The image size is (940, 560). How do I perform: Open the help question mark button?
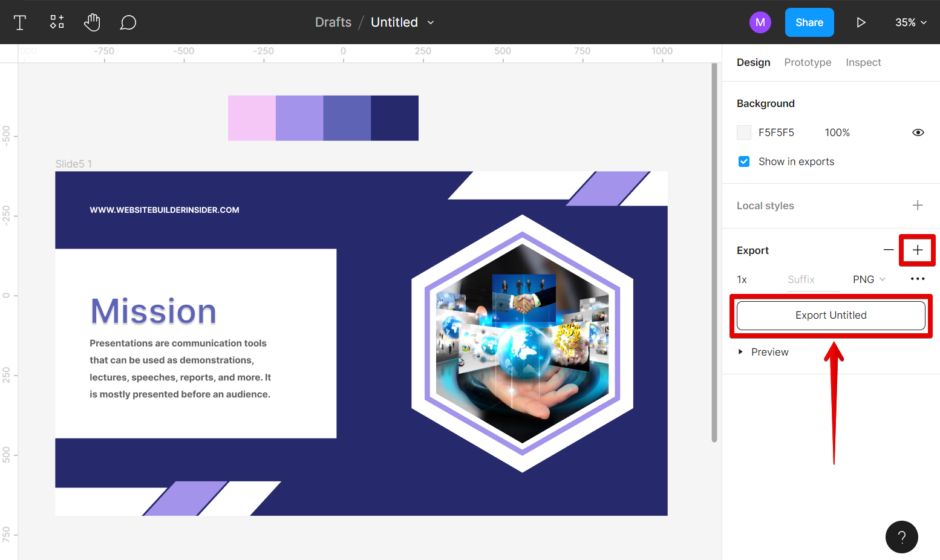pos(901,537)
